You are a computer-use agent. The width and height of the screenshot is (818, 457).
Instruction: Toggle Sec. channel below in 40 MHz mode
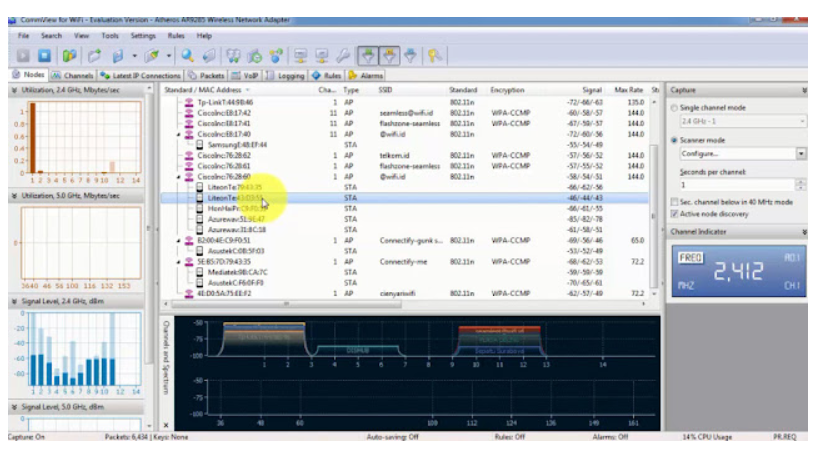pos(675,202)
